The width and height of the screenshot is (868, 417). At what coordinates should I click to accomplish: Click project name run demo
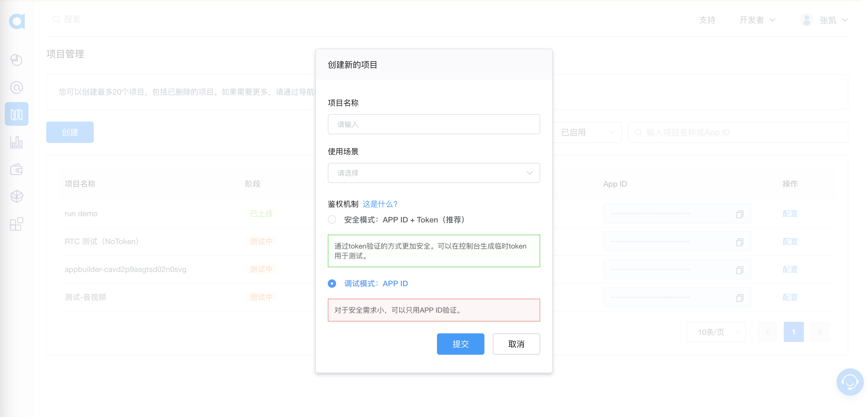pyautogui.click(x=81, y=214)
